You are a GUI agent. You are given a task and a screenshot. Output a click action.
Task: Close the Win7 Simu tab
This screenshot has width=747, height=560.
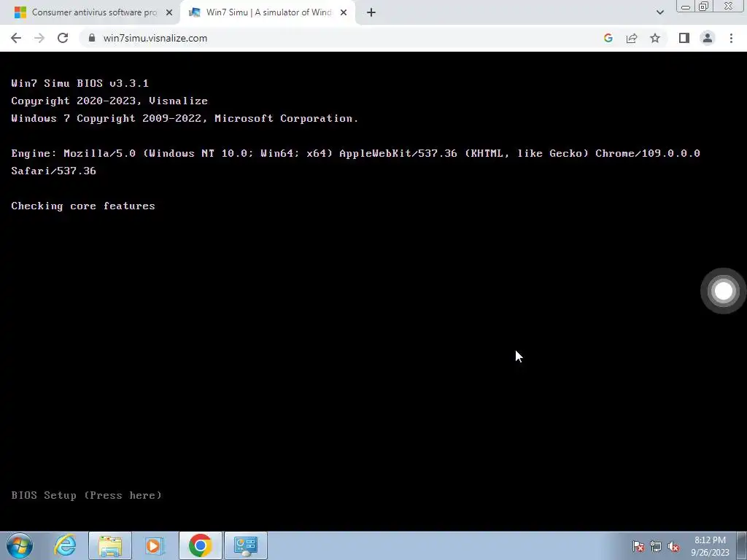[344, 12]
